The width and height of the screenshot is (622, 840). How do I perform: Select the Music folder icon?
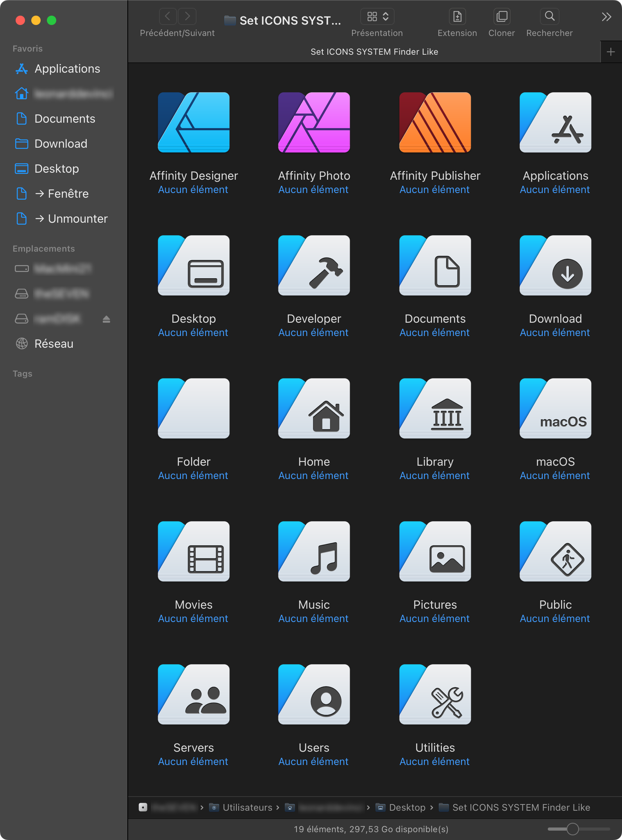(314, 551)
